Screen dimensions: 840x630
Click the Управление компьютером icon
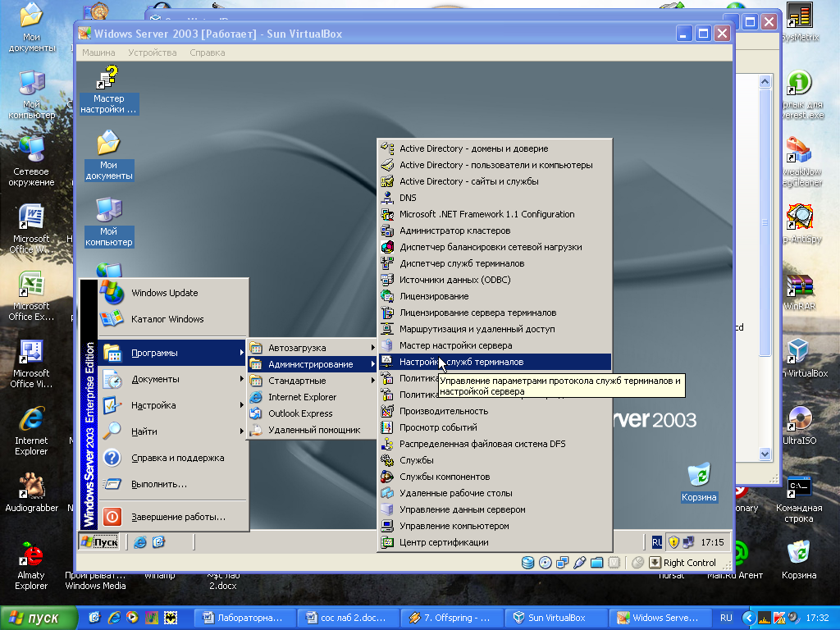387,526
